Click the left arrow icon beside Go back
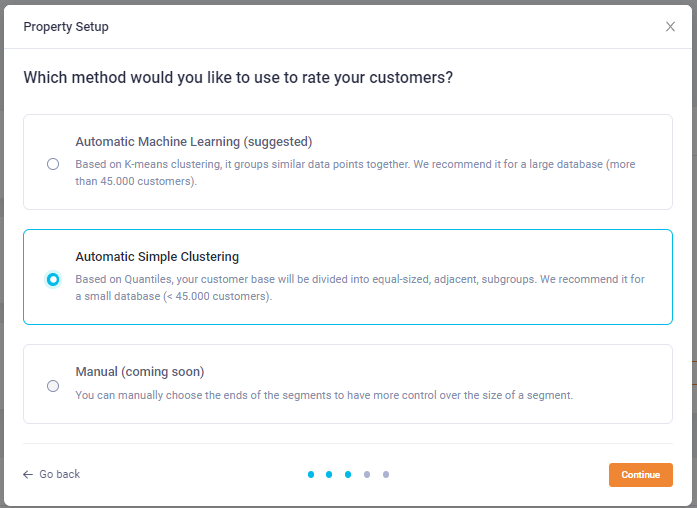 coord(28,474)
